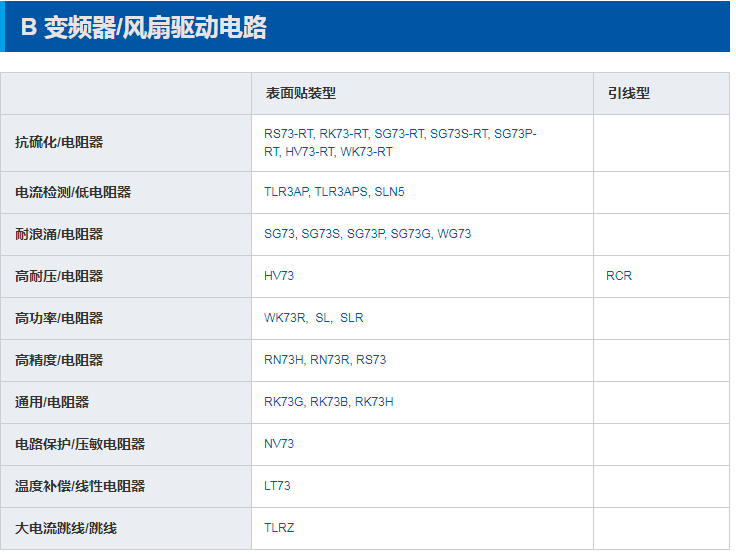Open the TLR3AP product link
The image size is (736, 554).
pos(286,192)
